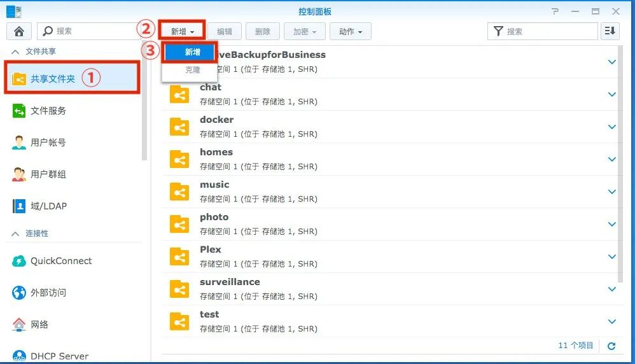The image size is (635, 364).
Task: Click the Plex shared folder icon
Action: [179, 256]
